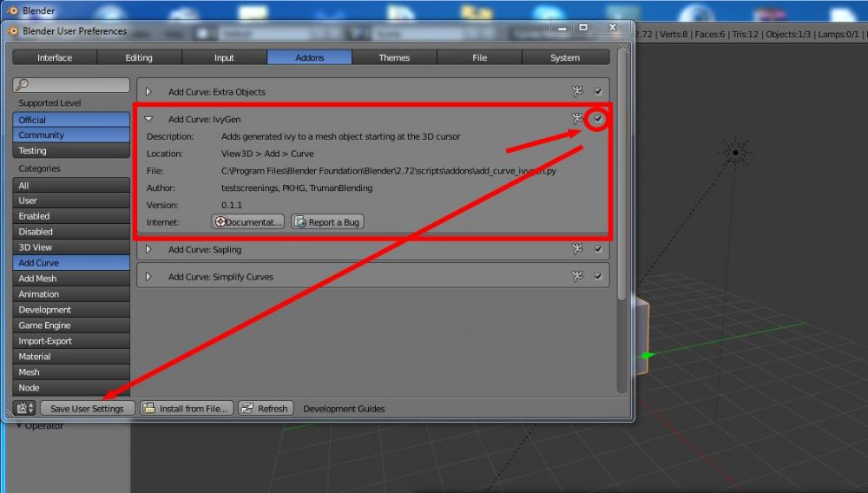Click Report a Bug for IvyGen
The height and width of the screenshot is (493, 868).
(328, 222)
